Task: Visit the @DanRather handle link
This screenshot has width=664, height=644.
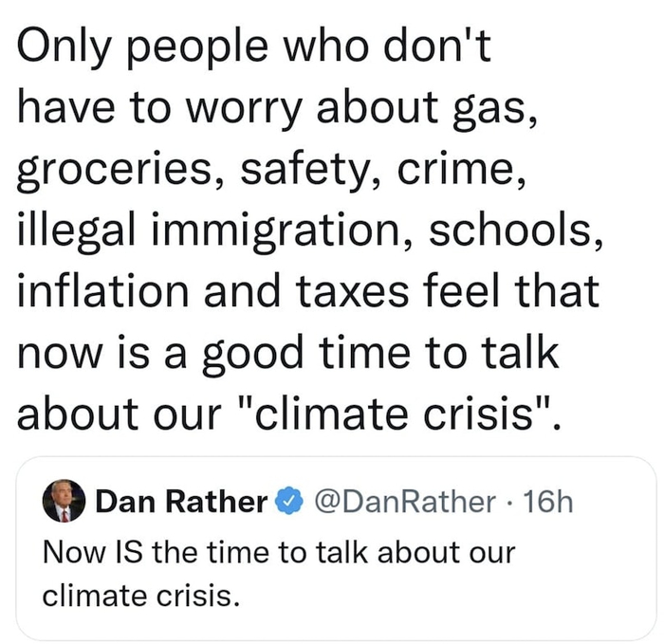Action: click(405, 502)
